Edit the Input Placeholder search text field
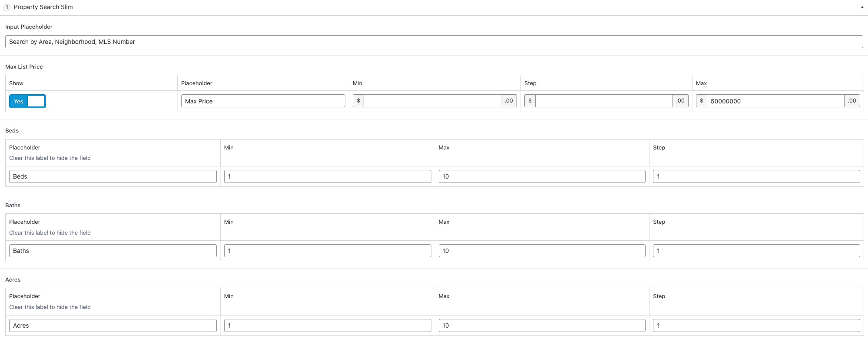 pyautogui.click(x=434, y=42)
